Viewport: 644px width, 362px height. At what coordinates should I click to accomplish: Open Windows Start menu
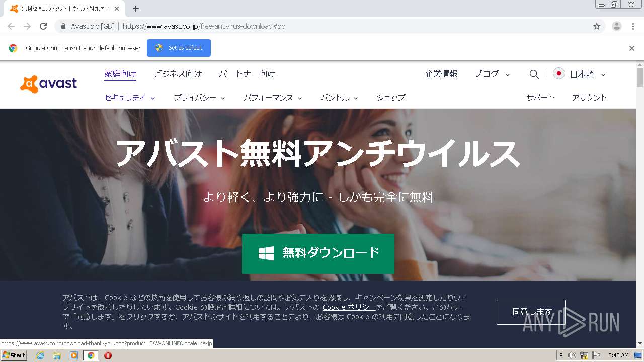point(14,355)
